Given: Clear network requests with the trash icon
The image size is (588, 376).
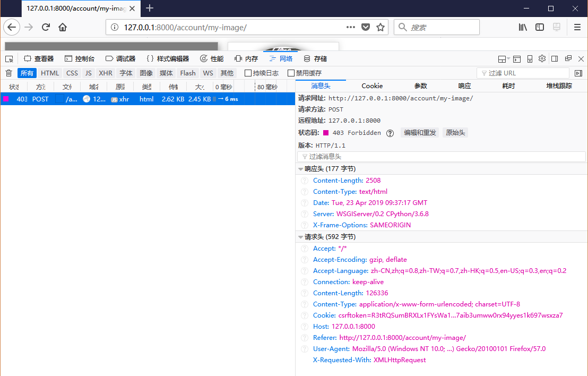Looking at the screenshot, I should tap(8, 73).
